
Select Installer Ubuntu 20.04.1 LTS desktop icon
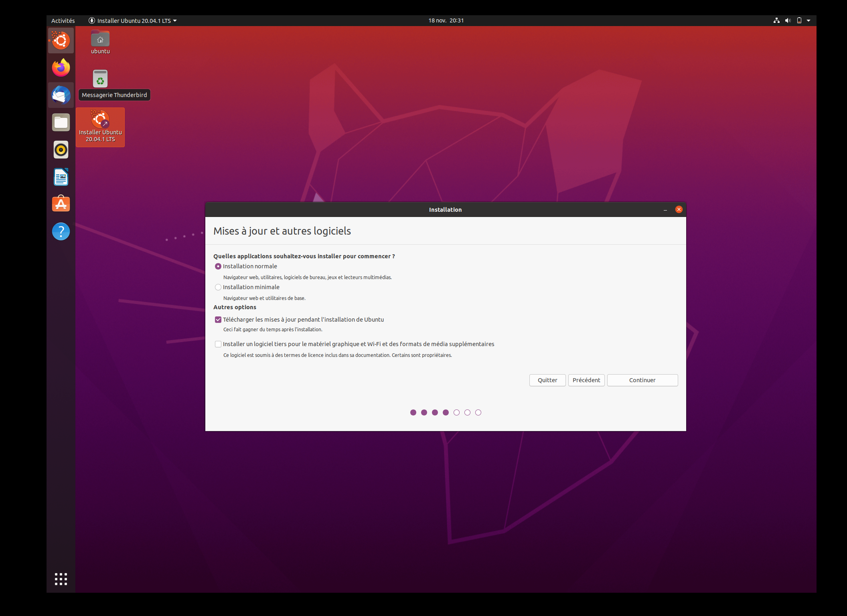click(100, 127)
